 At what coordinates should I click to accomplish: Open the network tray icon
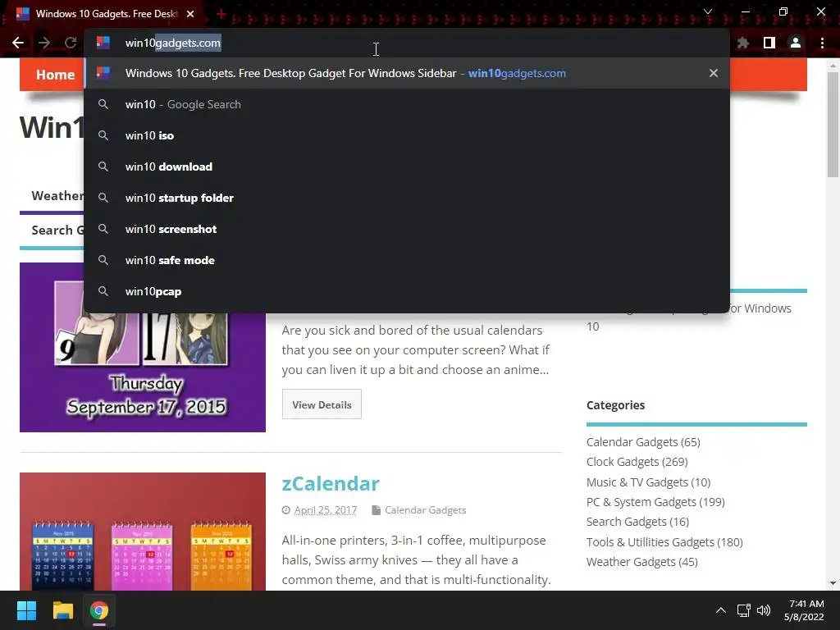[743, 610]
